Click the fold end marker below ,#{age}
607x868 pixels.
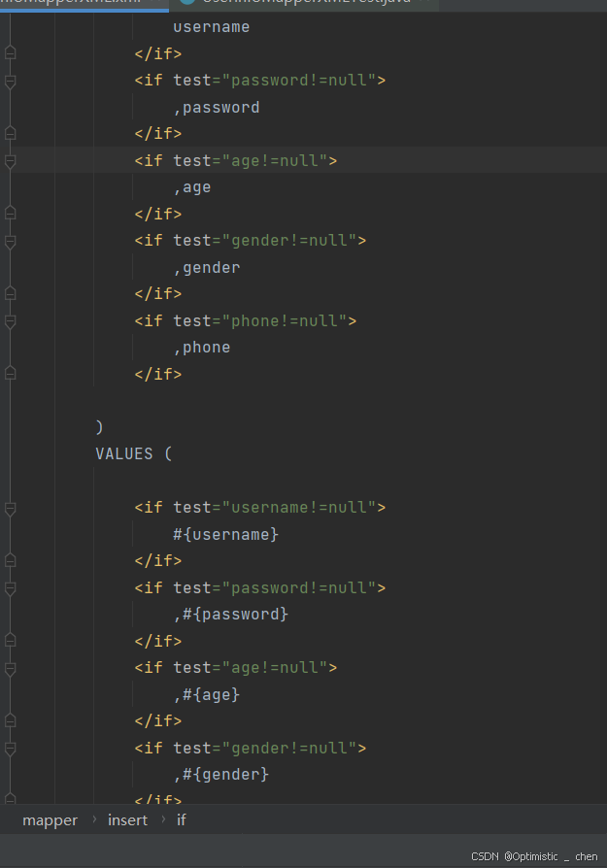click(x=10, y=720)
